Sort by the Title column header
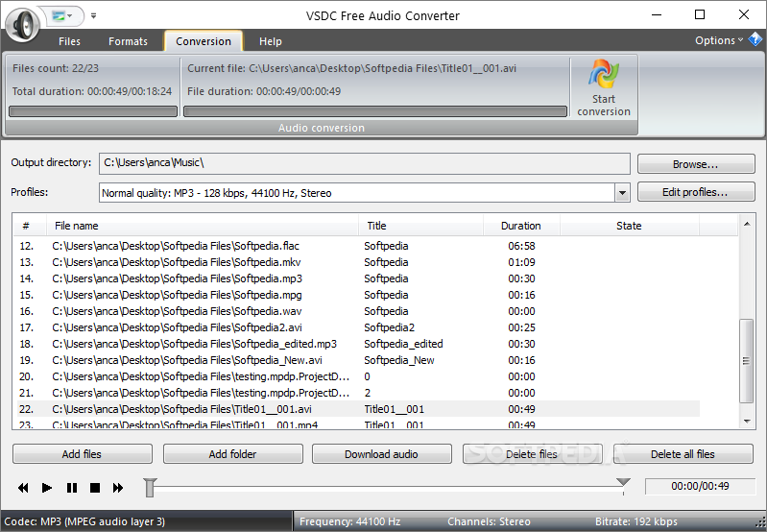The image size is (767, 532). coord(421,226)
